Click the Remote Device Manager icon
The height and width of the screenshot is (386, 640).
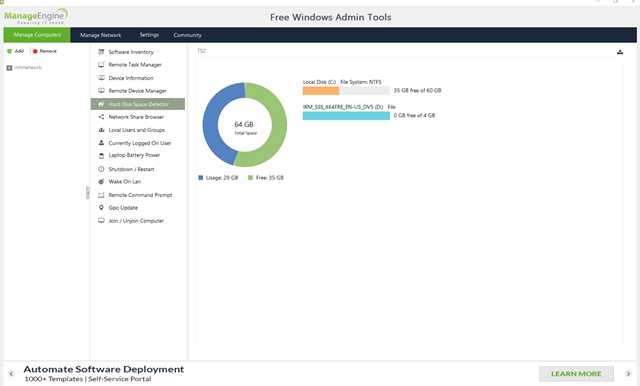point(101,91)
